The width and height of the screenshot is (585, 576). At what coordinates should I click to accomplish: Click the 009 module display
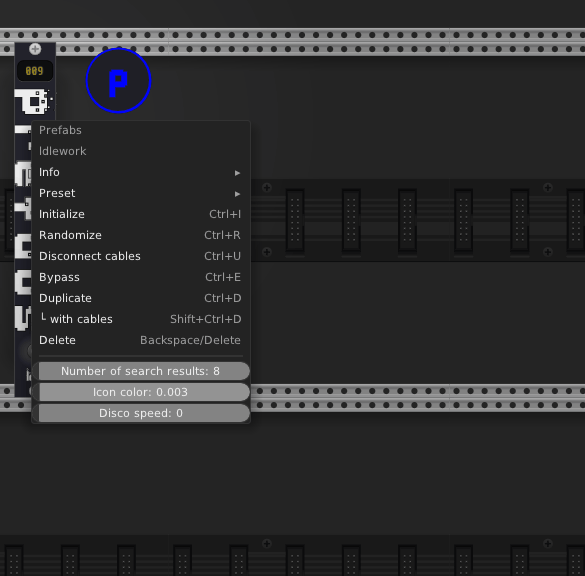(35, 71)
